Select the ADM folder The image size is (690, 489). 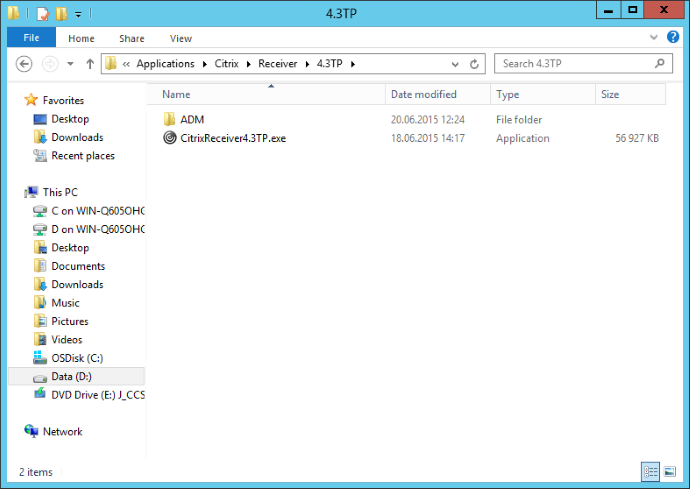pos(192,119)
